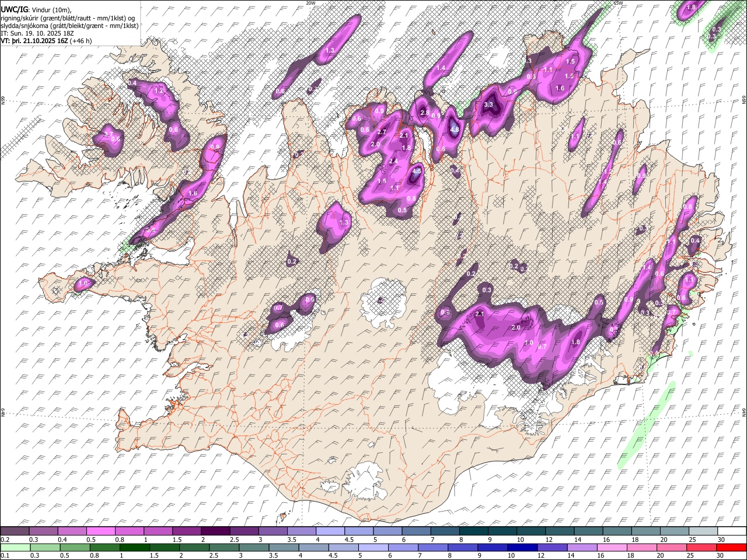747x560 pixels.
Task: Pick the bright pink 0.5 swatch in top legend row
Action: [101, 531]
